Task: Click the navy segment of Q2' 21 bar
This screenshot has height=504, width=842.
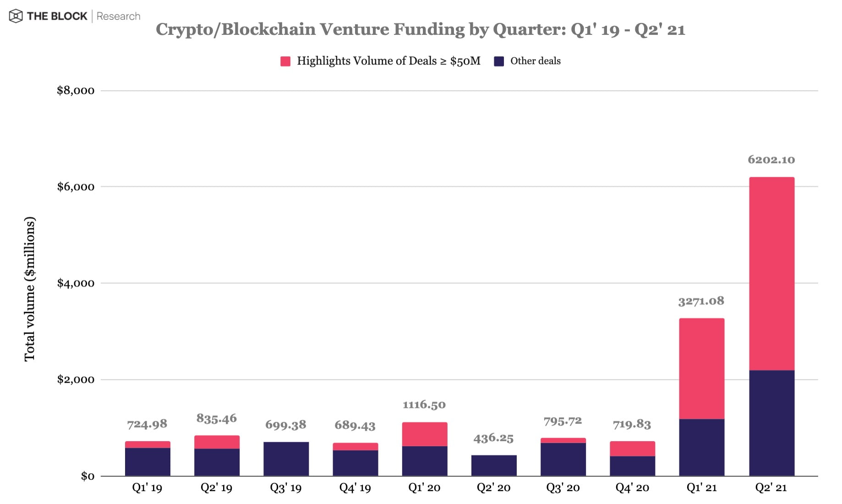Action: [x=771, y=422]
